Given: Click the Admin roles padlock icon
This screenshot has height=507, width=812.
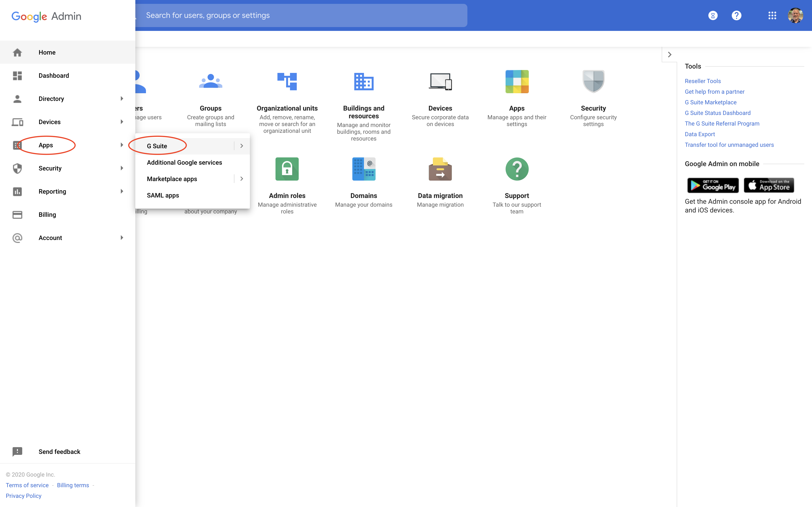Looking at the screenshot, I should [287, 169].
